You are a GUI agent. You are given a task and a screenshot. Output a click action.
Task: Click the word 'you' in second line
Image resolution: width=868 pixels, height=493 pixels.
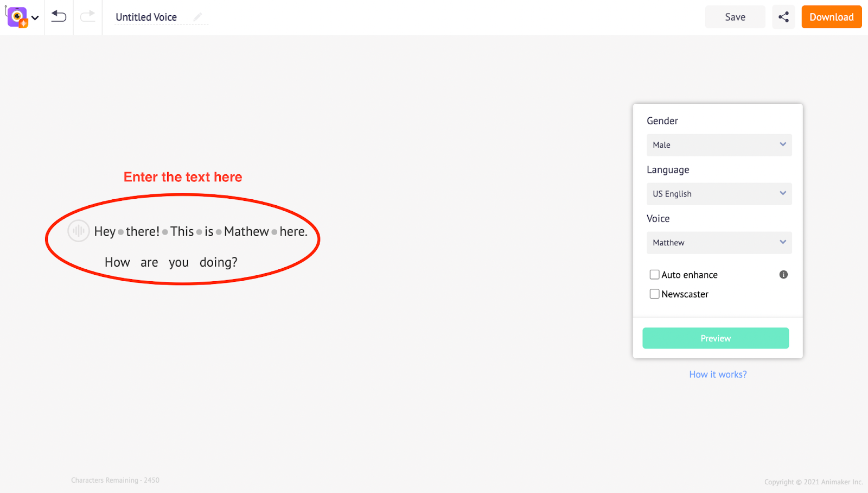point(179,263)
